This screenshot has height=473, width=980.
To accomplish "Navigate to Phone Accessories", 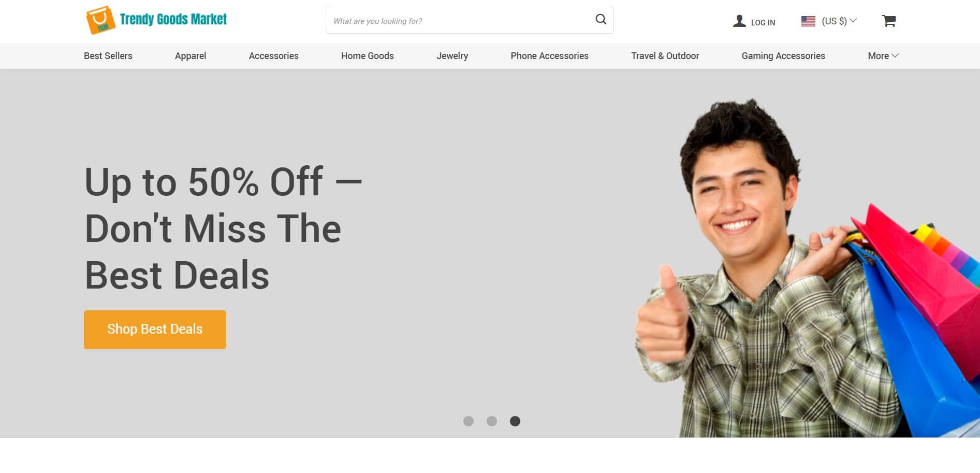I will [549, 55].
